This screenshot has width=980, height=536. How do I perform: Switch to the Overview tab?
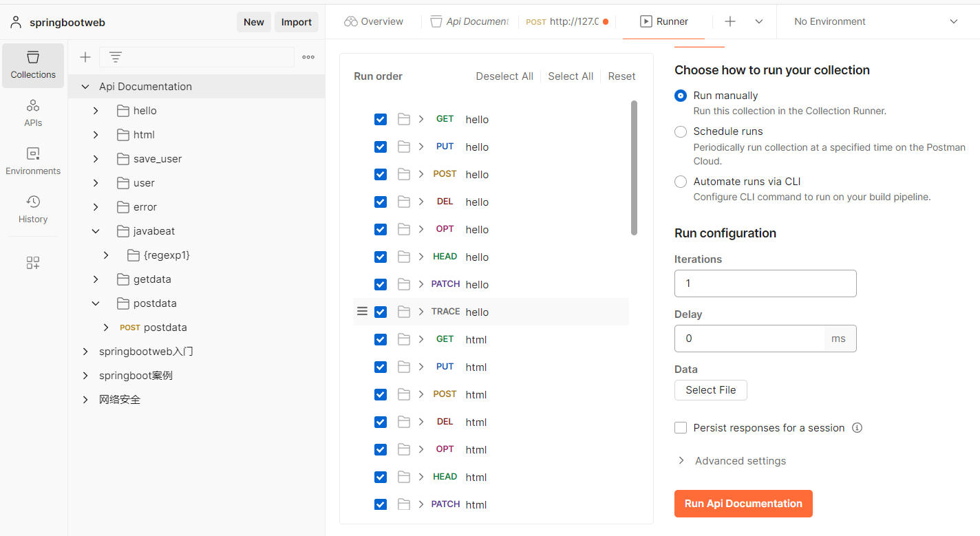pos(374,21)
